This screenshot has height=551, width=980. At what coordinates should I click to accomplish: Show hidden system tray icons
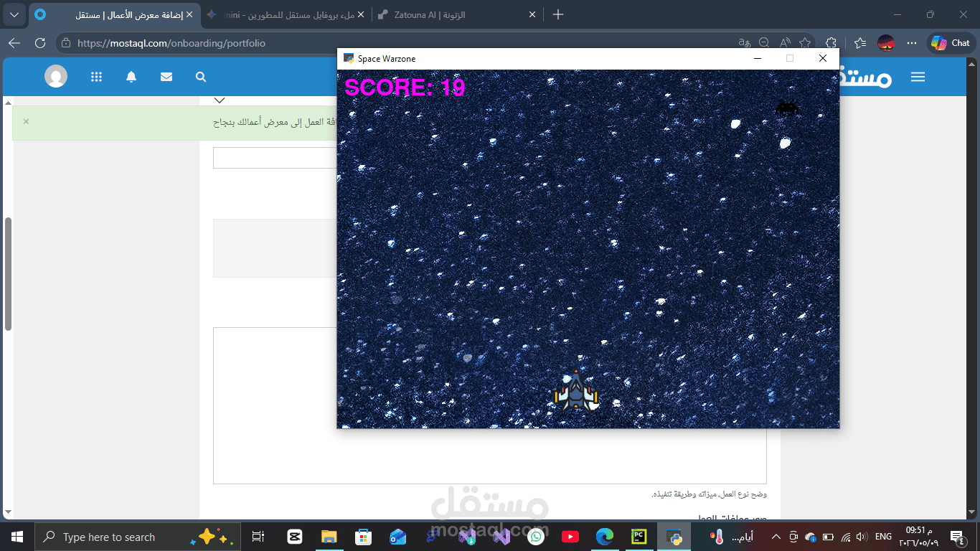776,537
